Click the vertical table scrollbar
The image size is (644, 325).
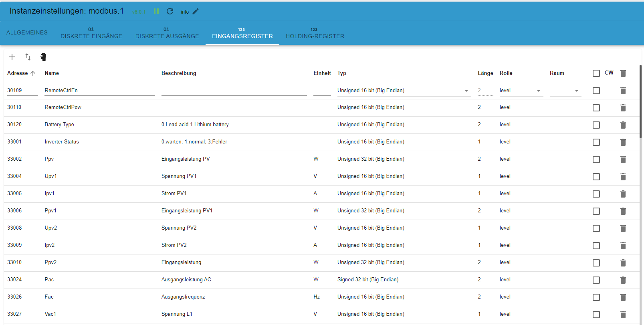pos(640,101)
